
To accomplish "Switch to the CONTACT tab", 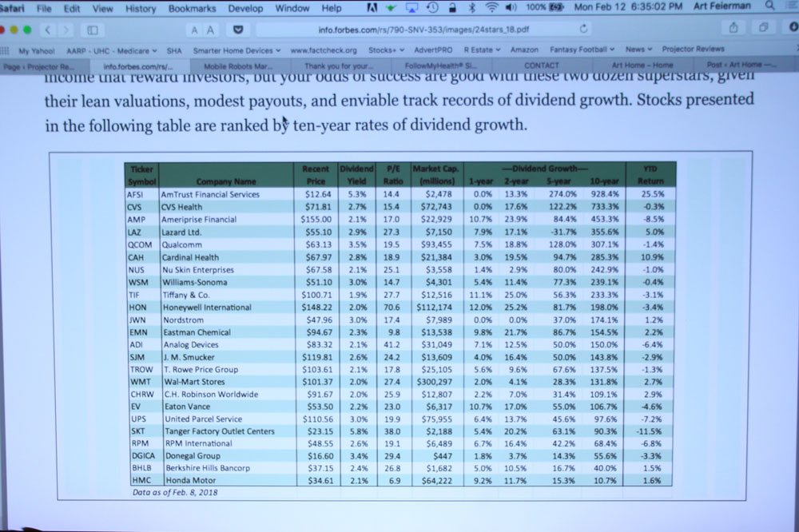I will [542, 66].
